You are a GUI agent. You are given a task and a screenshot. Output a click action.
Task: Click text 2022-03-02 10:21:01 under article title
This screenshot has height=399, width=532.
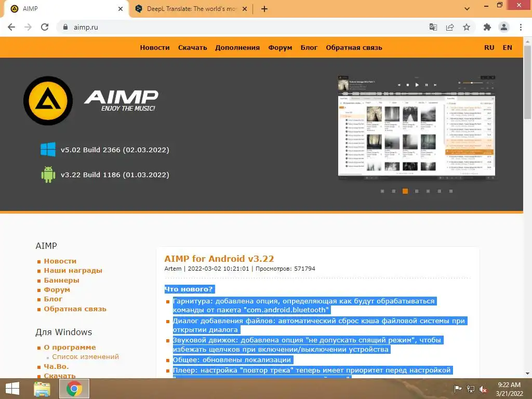tap(219, 269)
